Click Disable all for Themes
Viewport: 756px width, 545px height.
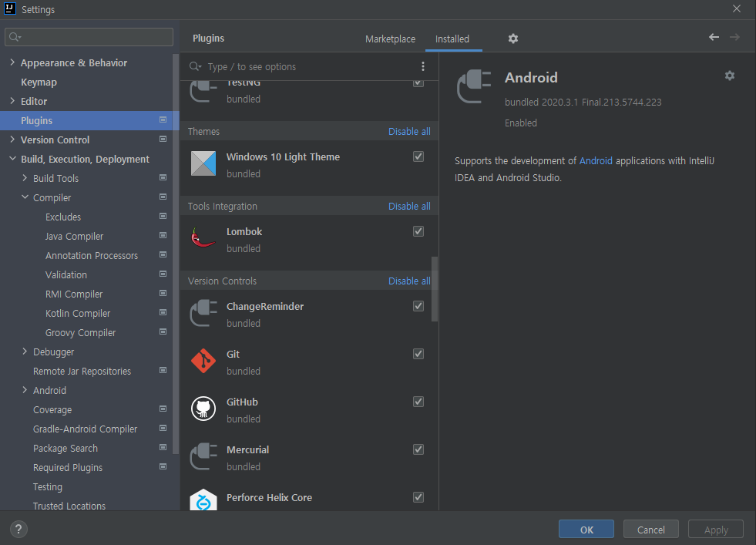pos(409,131)
